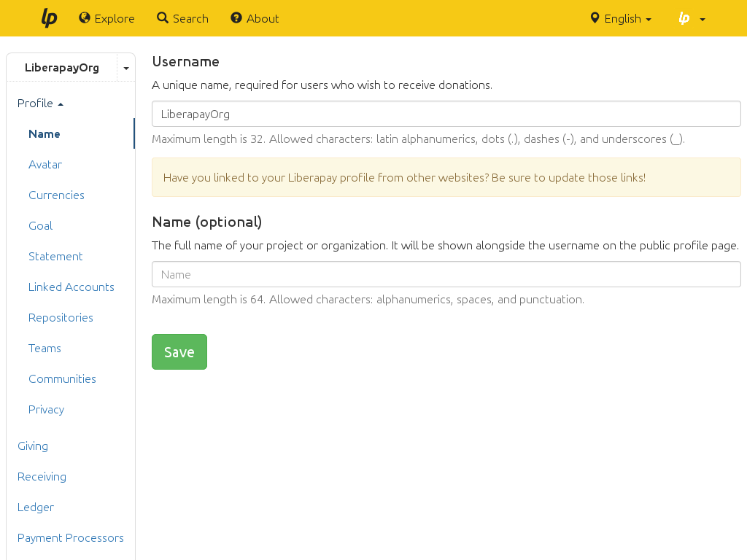Expand the LiberapayOrg account switcher caret
Screen dimensions: 747x560
coord(125,67)
